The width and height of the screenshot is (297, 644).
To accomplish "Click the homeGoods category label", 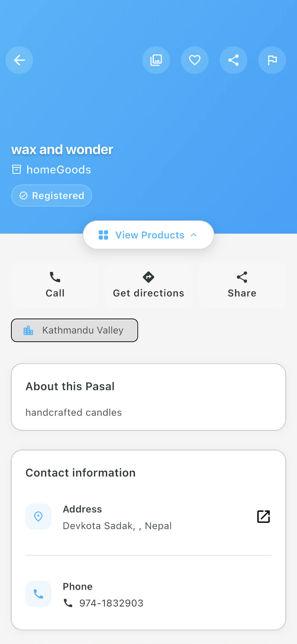I will [59, 170].
